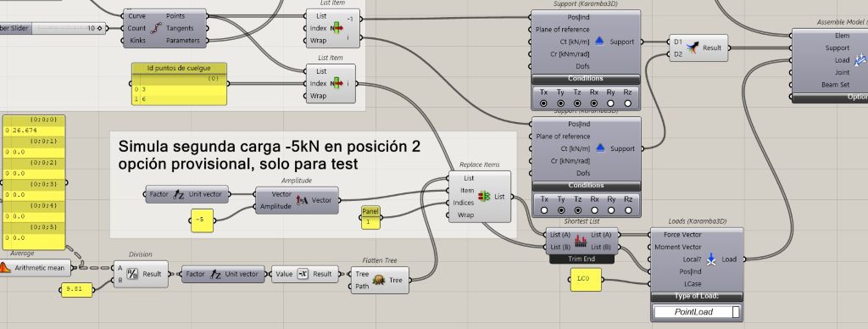Toggle Rz radio button in lower Support

tap(628, 210)
